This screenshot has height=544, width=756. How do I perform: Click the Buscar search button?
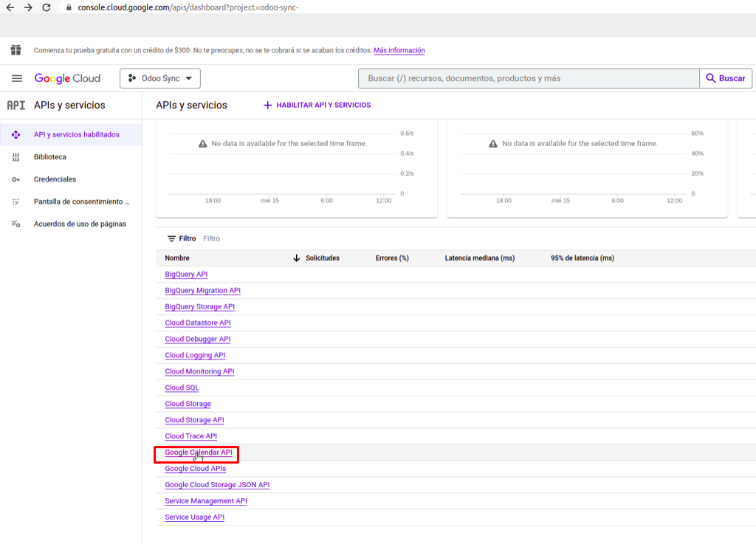tap(726, 78)
